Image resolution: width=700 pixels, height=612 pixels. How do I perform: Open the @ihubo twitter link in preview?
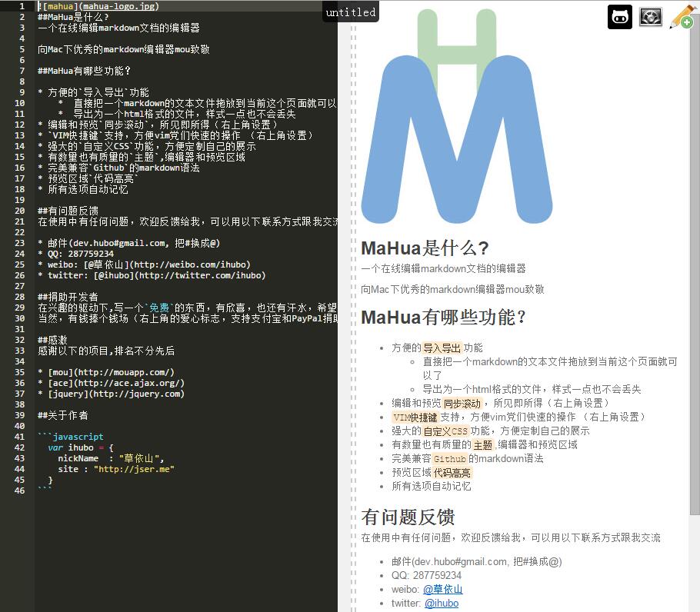pyautogui.click(x=442, y=604)
